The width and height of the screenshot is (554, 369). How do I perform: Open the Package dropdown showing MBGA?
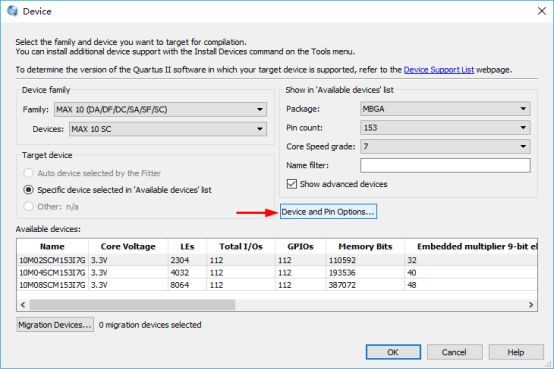tap(445, 109)
